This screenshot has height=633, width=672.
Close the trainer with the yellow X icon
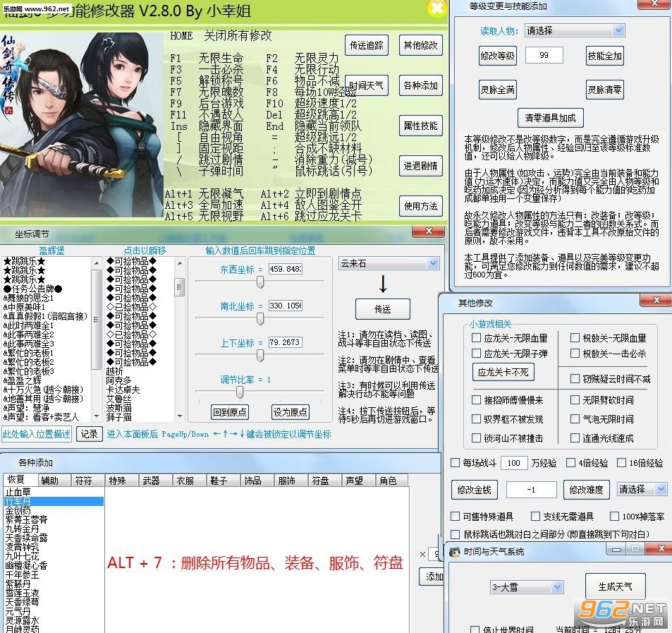437,8
